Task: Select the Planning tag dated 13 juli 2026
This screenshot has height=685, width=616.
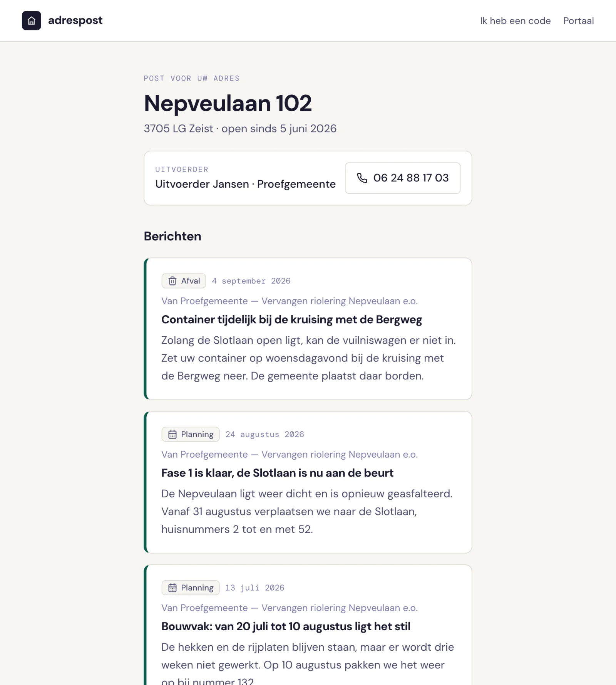Action: click(x=191, y=588)
